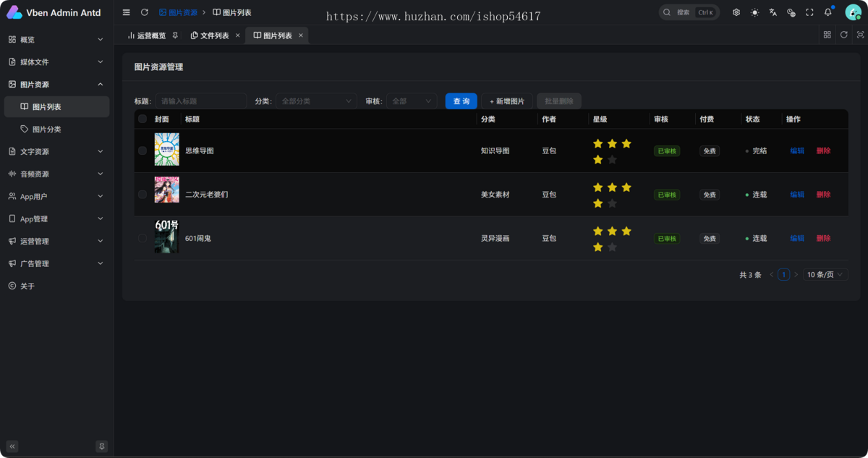Screen dimensions: 868x458
Task: Open the tab bar grid menu icon
Action: [827, 35]
